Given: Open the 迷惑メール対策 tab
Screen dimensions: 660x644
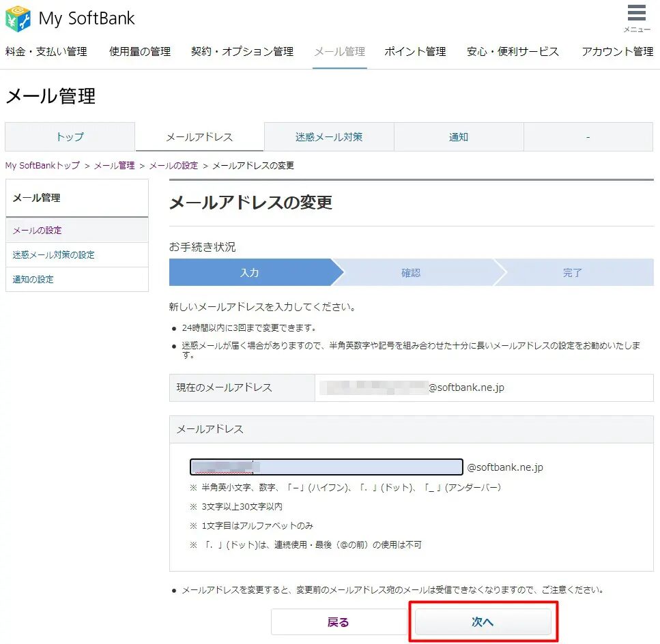Looking at the screenshot, I should [x=329, y=137].
